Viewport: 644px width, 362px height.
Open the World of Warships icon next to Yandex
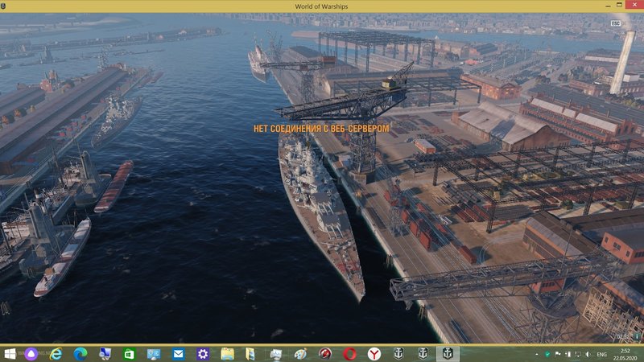point(398,354)
